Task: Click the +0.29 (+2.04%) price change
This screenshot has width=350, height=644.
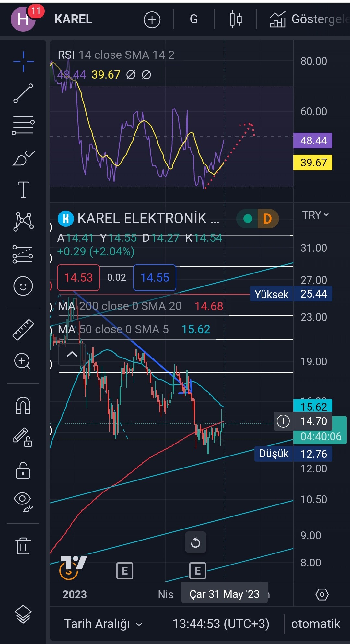Action: (96, 251)
